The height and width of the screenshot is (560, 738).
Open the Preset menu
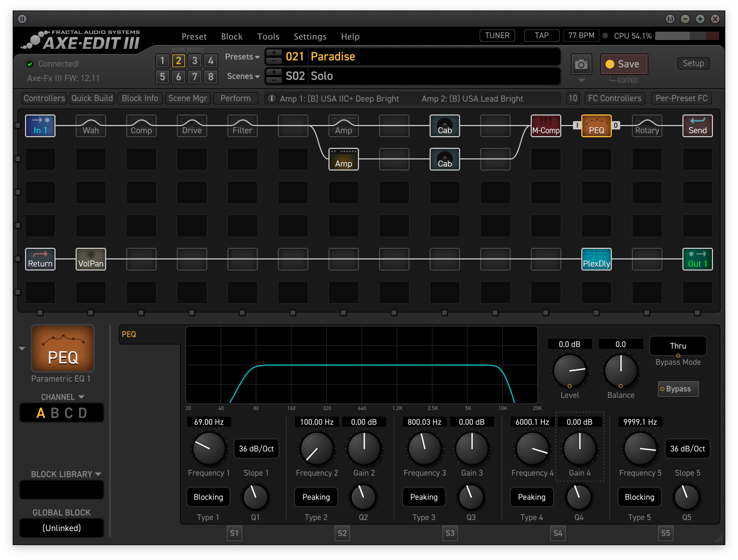[x=194, y=37]
